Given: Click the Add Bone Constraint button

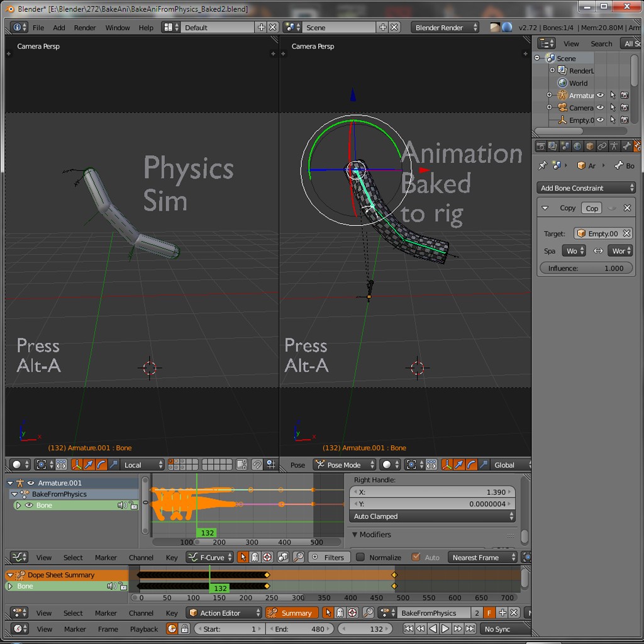Looking at the screenshot, I should coord(586,187).
